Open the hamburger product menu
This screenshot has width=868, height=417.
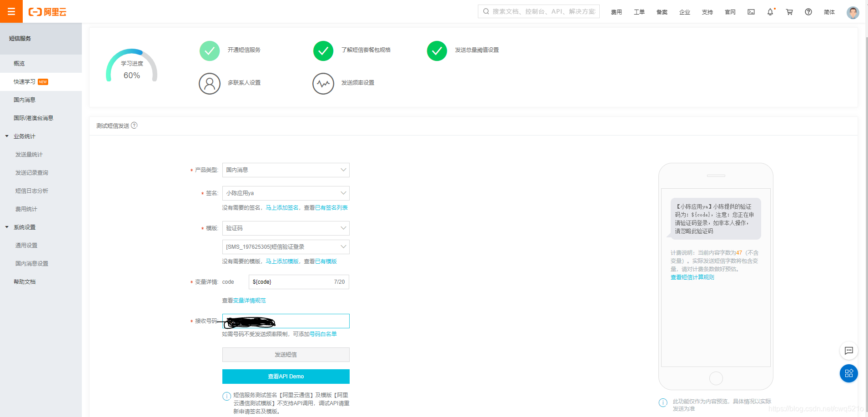tap(11, 11)
